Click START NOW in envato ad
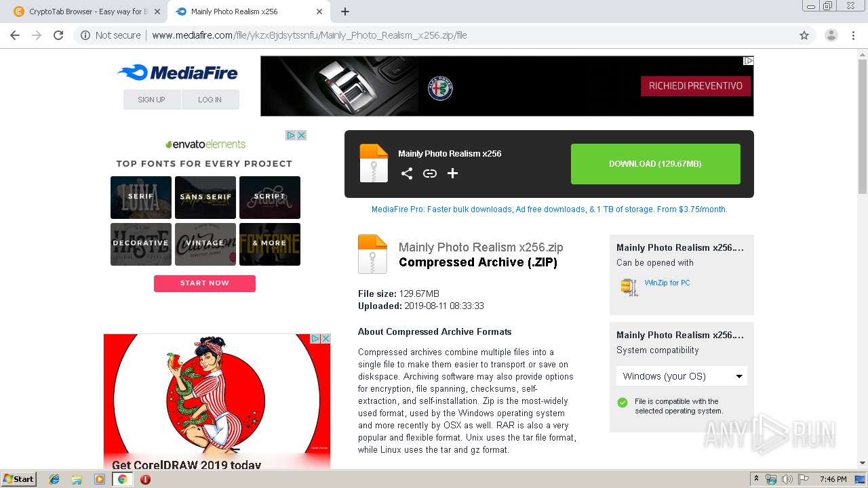Screen dimensions: 868x488 205,283
